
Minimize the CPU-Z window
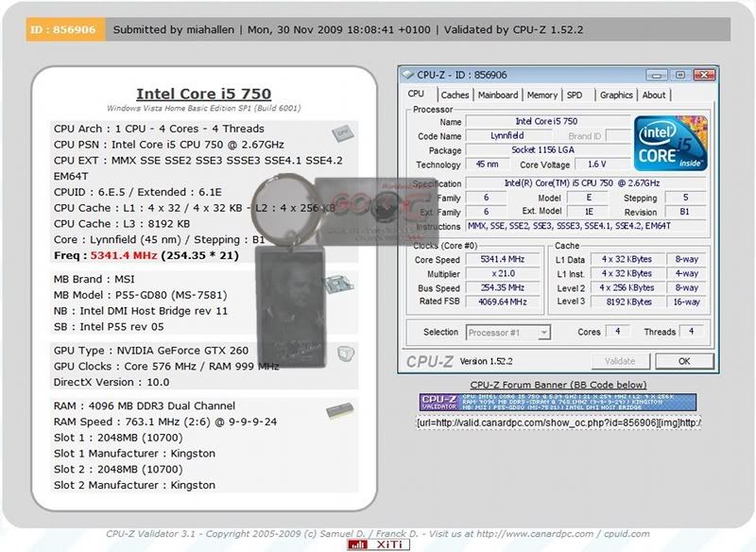pyautogui.click(x=657, y=76)
